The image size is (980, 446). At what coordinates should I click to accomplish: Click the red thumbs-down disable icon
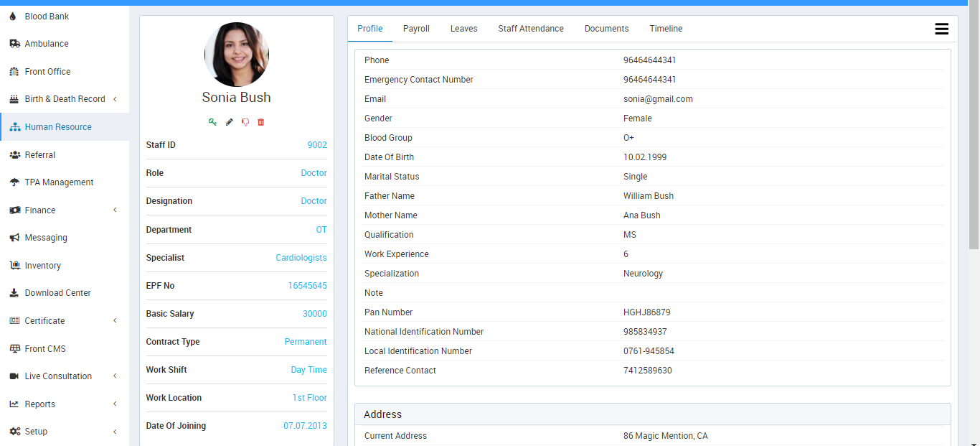(x=245, y=122)
